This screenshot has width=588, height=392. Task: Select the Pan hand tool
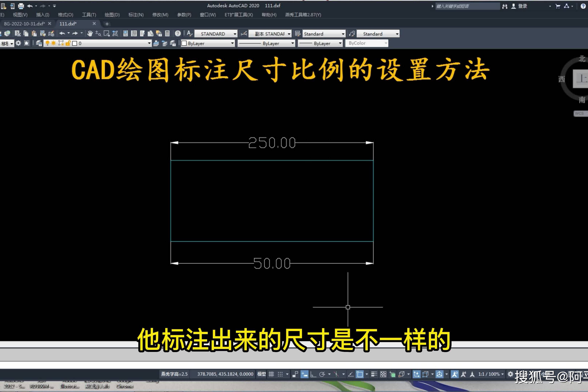pyautogui.click(x=90, y=34)
